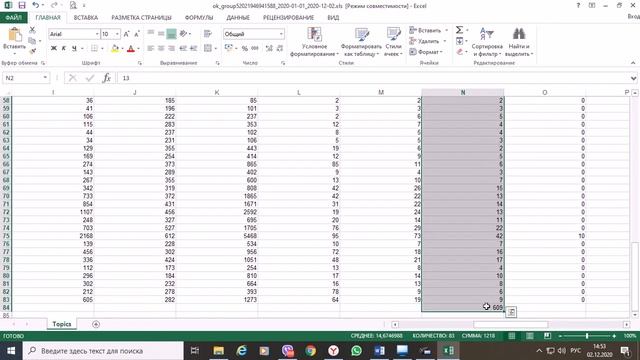The height and width of the screenshot is (360, 640).
Task: Click the Save icon in quick access toolbar
Action: (22, 5)
